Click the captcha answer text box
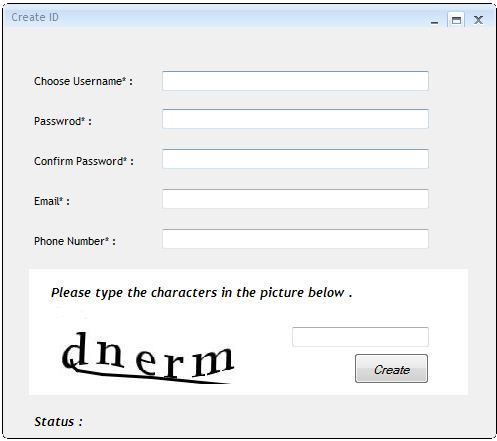 click(x=360, y=337)
